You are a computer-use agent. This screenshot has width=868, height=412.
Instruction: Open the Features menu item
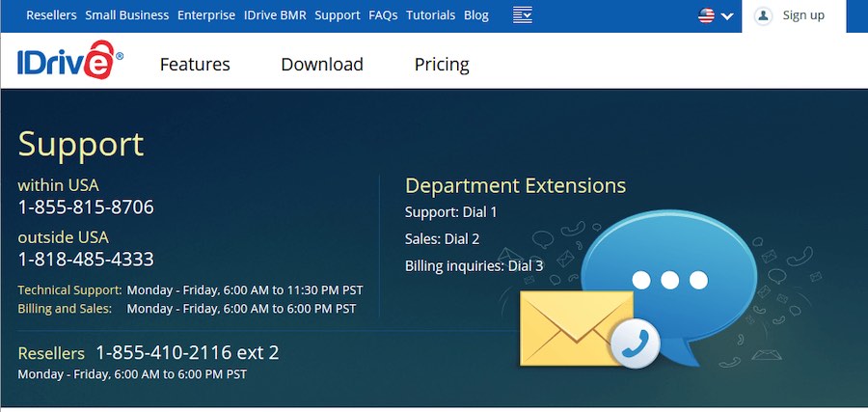(195, 65)
